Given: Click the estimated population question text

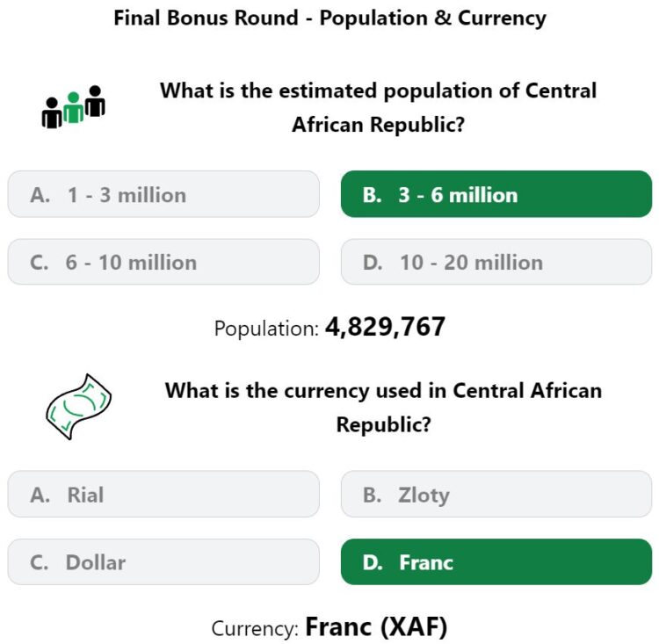Looking at the screenshot, I should pos(378,107).
